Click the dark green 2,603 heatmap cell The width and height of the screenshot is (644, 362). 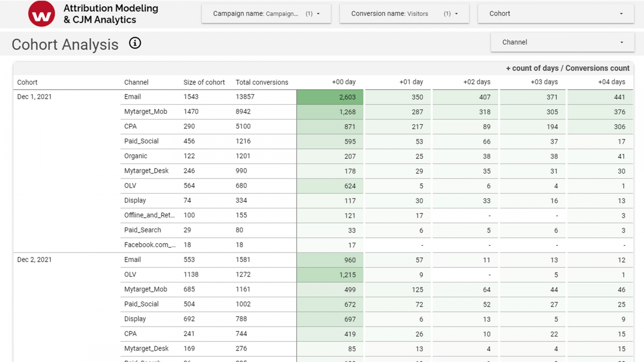(x=330, y=97)
